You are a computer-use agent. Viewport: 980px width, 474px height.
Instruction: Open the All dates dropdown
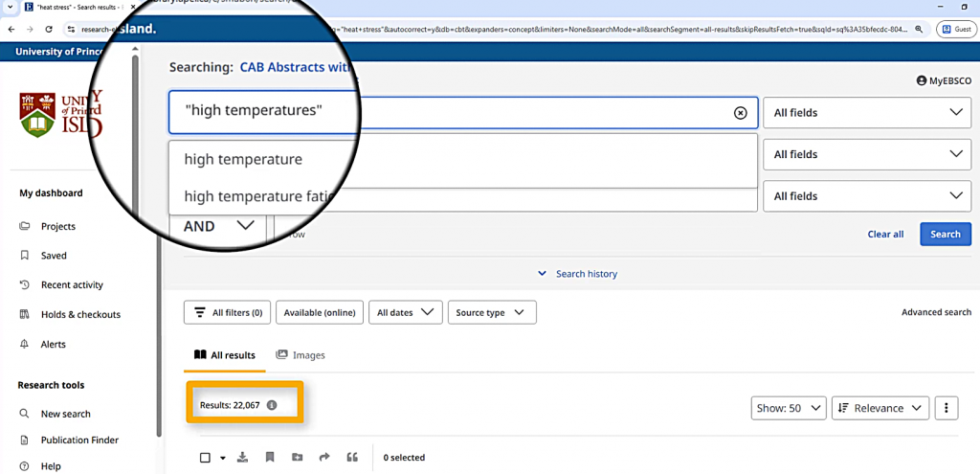tap(406, 312)
